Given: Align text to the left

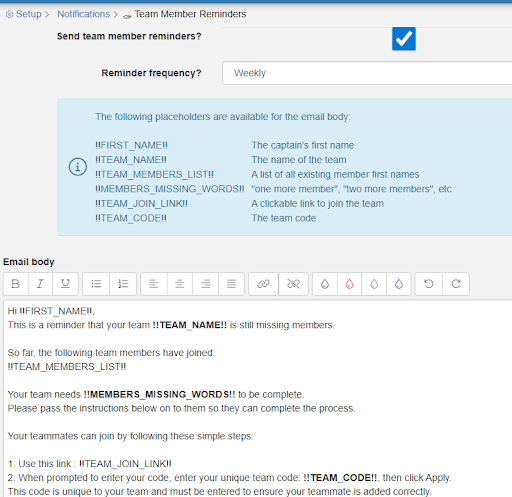Looking at the screenshot, I should (154, 284).
